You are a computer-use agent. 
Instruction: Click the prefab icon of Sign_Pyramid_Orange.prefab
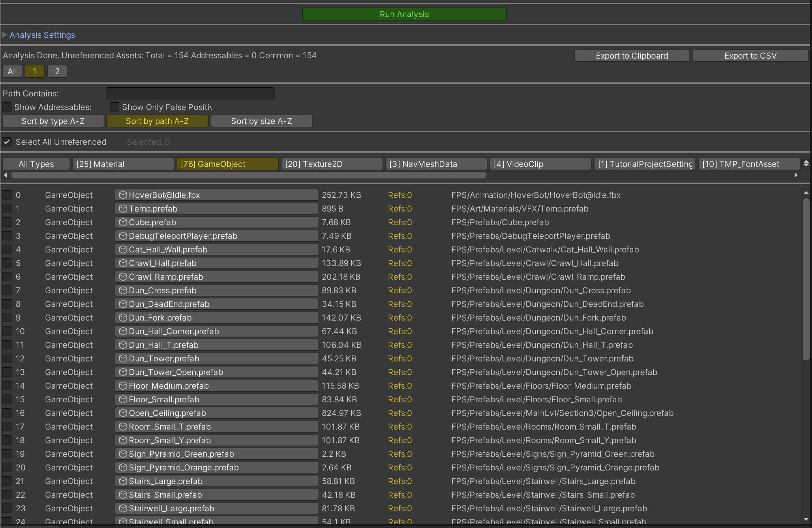tap(123, 468)
